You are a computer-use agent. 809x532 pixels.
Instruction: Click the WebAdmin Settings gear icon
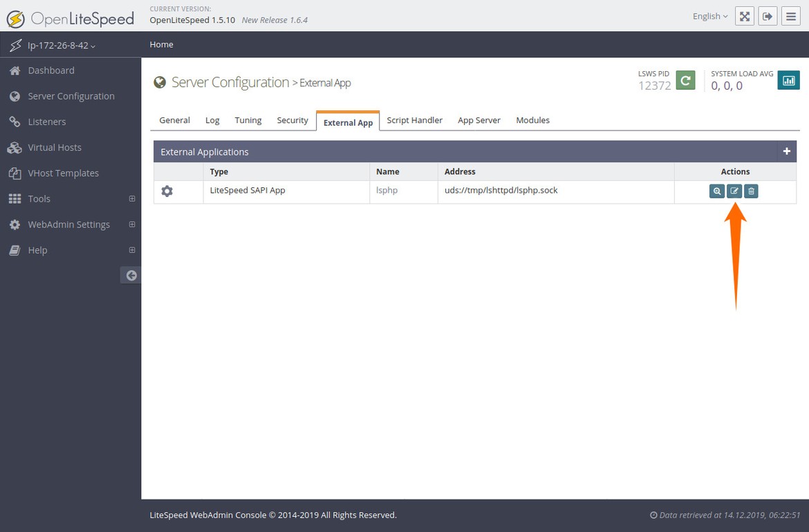(x=15, y=225)
